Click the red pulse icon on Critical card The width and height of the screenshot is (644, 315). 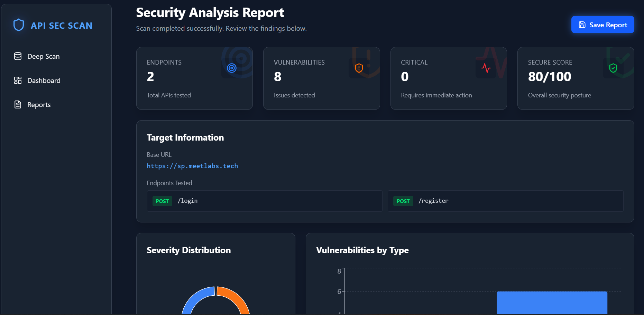pyautogui.click(x=486, y=68)
